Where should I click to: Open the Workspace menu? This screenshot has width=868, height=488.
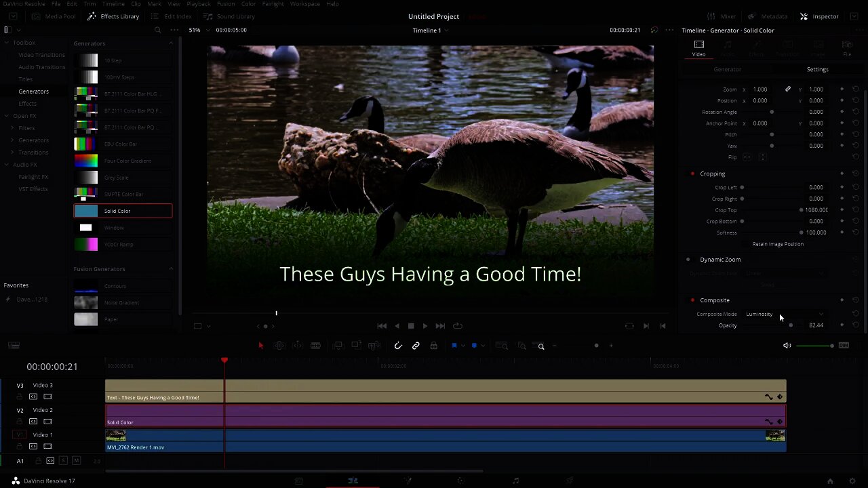click(x=305, y=4)
